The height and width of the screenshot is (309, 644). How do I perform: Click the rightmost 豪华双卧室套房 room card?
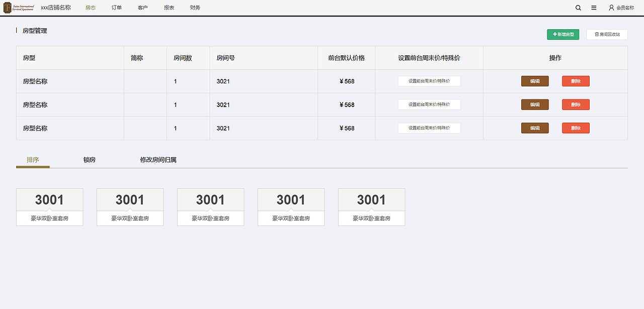[371, 218]
